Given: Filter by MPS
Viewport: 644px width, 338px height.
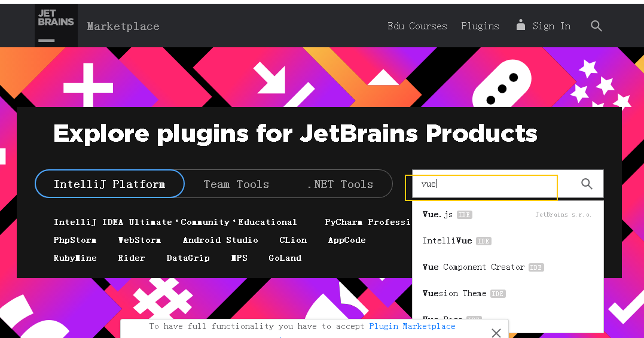Looking at the screenshot, I should click(x=239, y=258).
